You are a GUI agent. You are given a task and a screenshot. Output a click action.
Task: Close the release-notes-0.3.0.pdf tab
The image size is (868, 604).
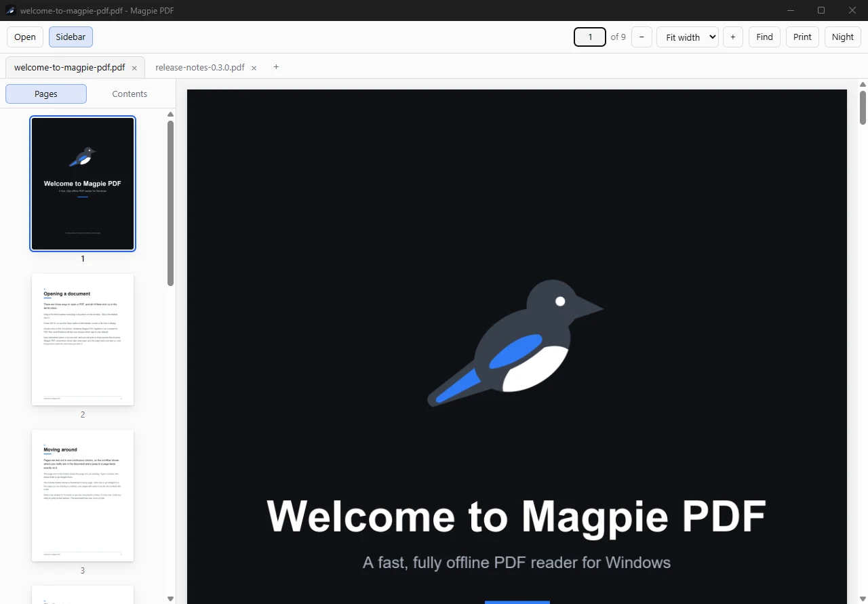(254, 68)
